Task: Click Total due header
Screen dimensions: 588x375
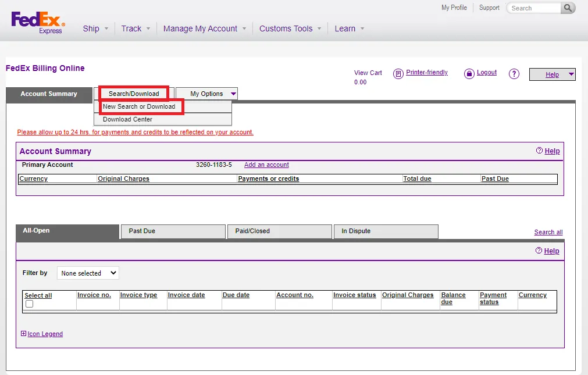Action: tap(417, 179)
